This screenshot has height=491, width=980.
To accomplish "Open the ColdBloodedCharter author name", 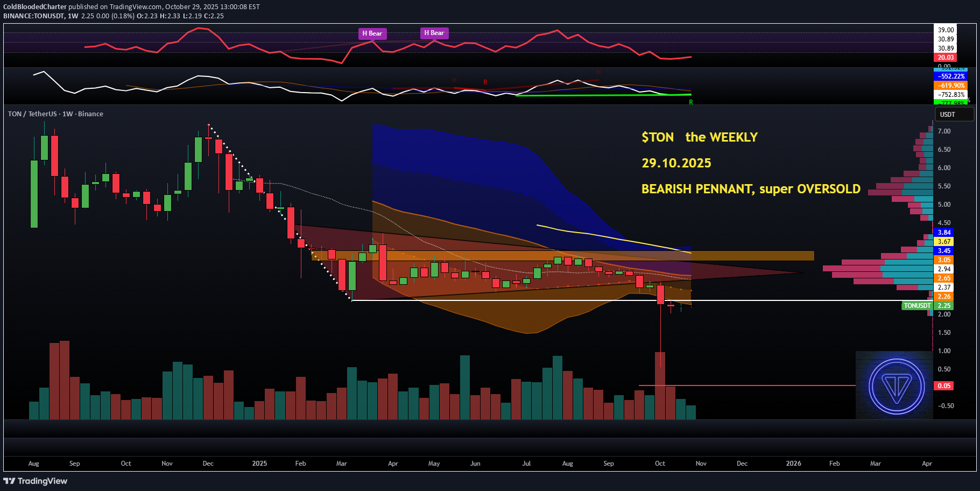I will 35,7.
